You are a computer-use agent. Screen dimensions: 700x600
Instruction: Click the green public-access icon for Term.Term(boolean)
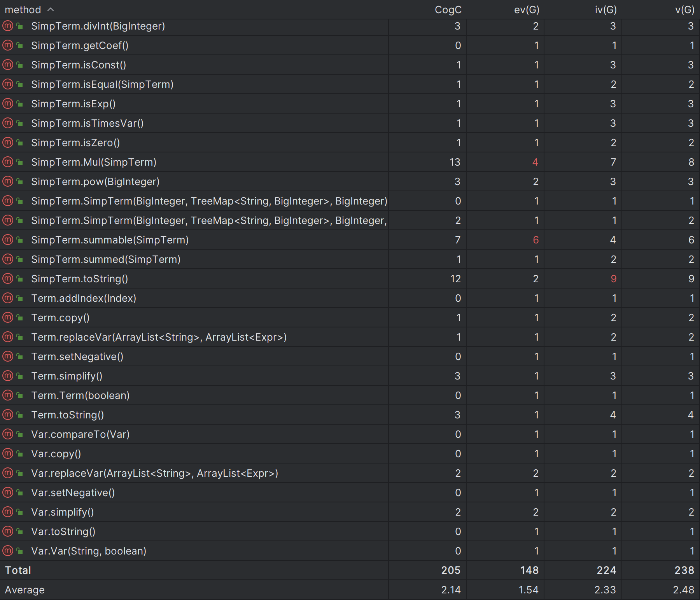[19, 395]
